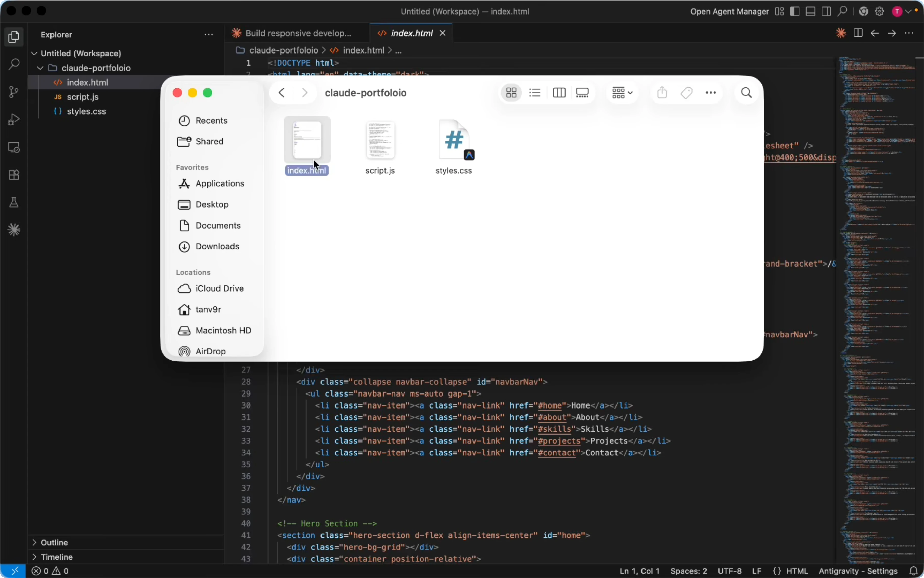The image size is (924, 578).
Task: Click Ln 1, Col 1 in the status bar
Action: (x=639, y=571)
